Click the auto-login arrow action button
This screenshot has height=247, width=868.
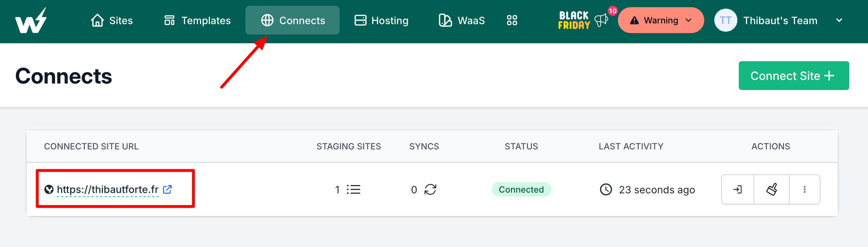[738, 189]
